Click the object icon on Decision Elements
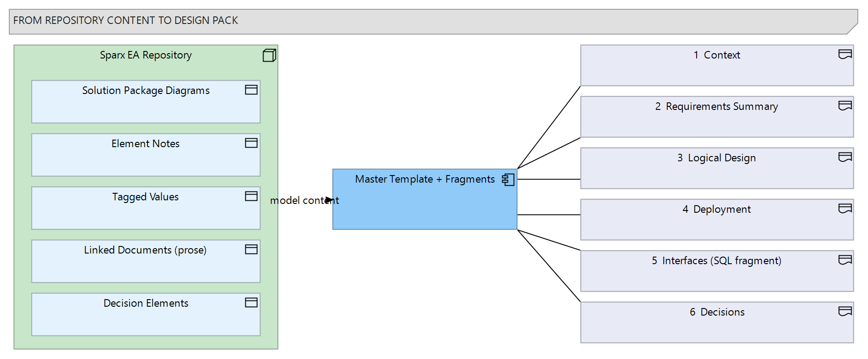The height and width of the screenshot is (359, 868). click(251, 303)
